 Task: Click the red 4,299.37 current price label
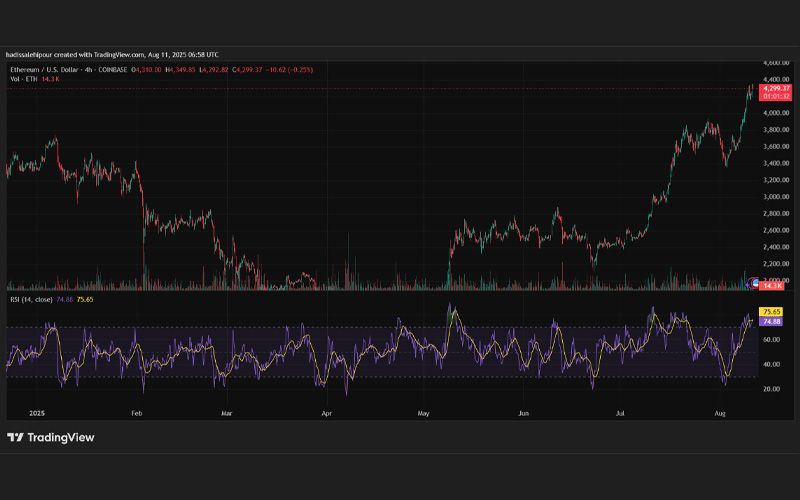click(776, 88)
